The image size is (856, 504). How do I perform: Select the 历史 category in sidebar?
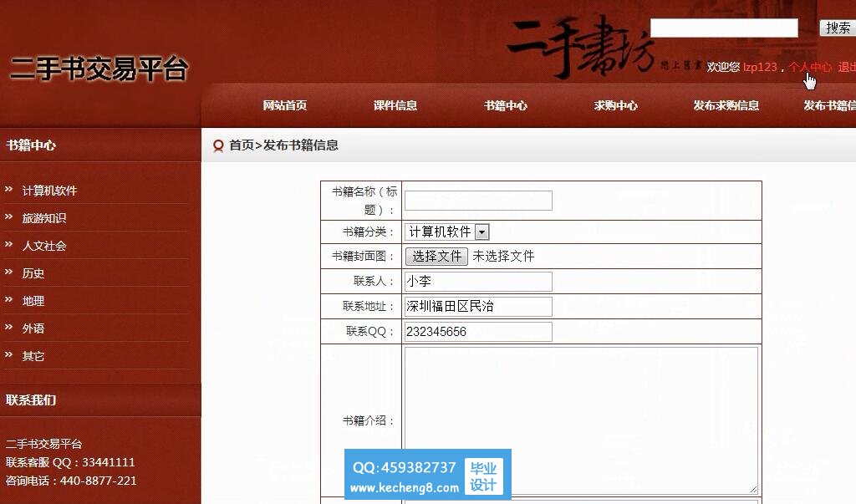pyautogui.click(x=33, y=273)
